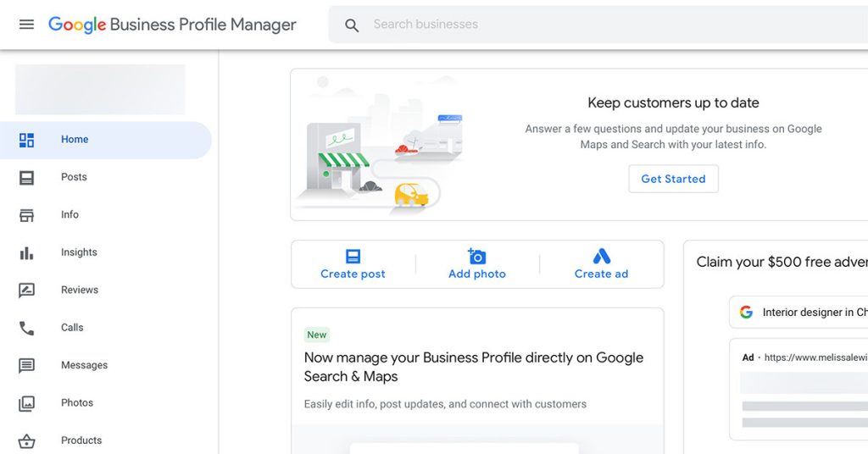Click the Add photo camera icon
Viewport: 868px width, 454px height.
[477, 256]
